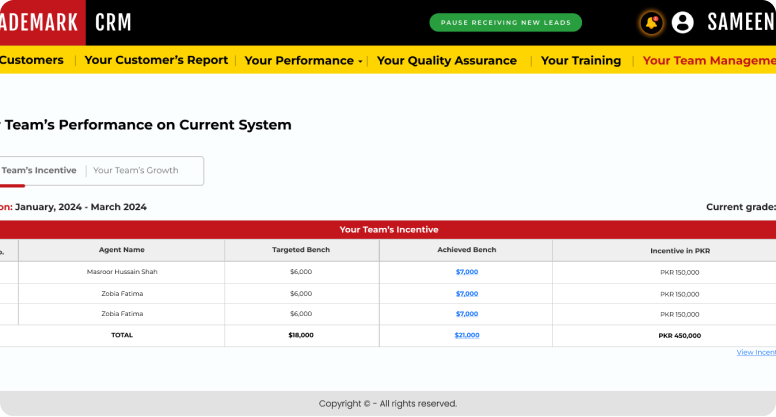Click the Agent Name column header
The height and width of the screenshot is (417, 776).
[x=122, y=250]
